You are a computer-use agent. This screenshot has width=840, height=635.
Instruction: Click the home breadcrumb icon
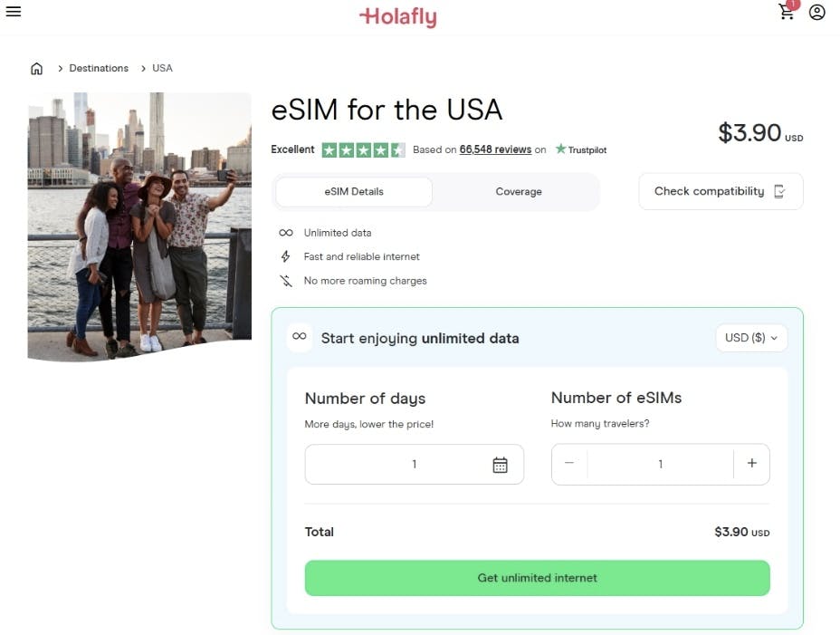point(36,67)
